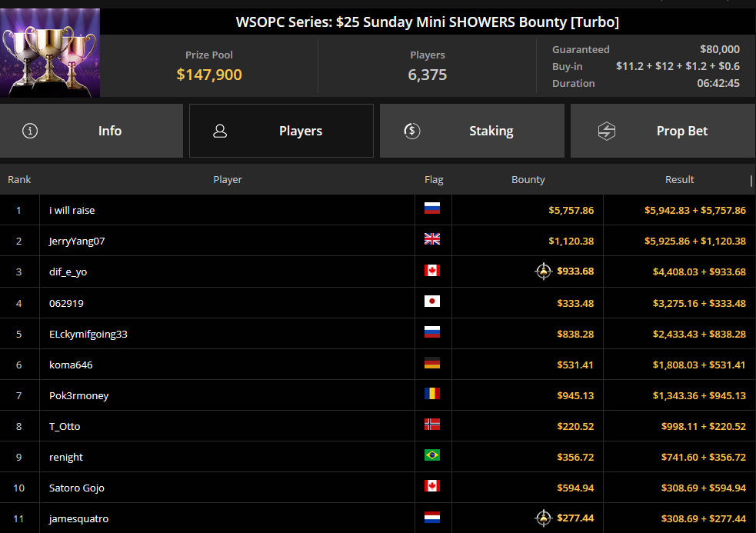Click the Japan flag for player 062919
This screenshot has height=533, width=756.
point(432,301)
